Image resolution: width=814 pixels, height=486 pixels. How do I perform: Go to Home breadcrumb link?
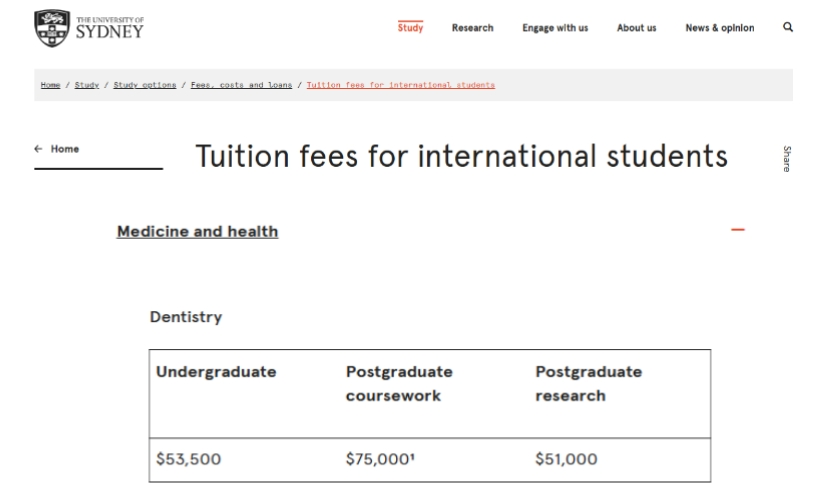50,85
